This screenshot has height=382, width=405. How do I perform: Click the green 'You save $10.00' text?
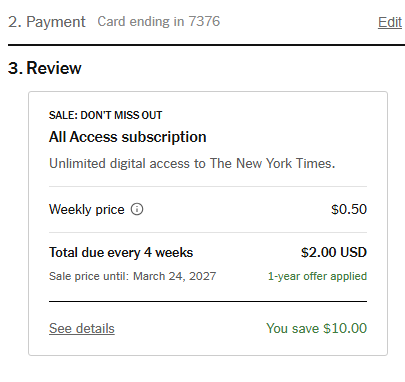pyautogui.click(x=317, y=328)
